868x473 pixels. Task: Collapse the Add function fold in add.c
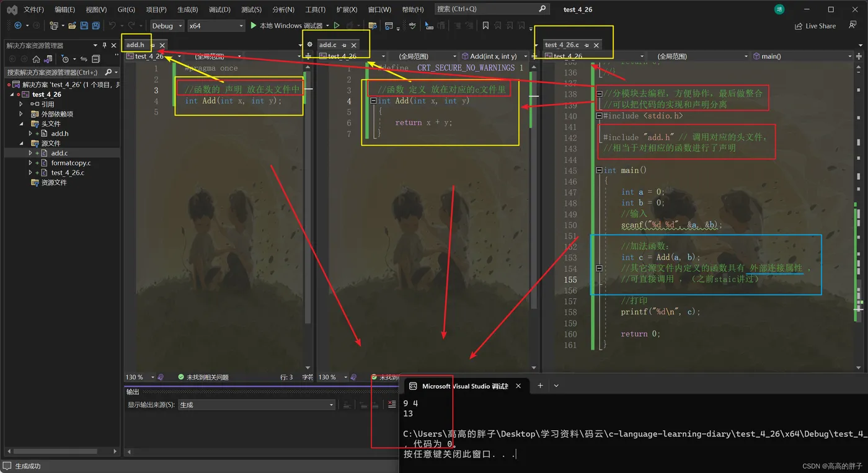point(373,101)
